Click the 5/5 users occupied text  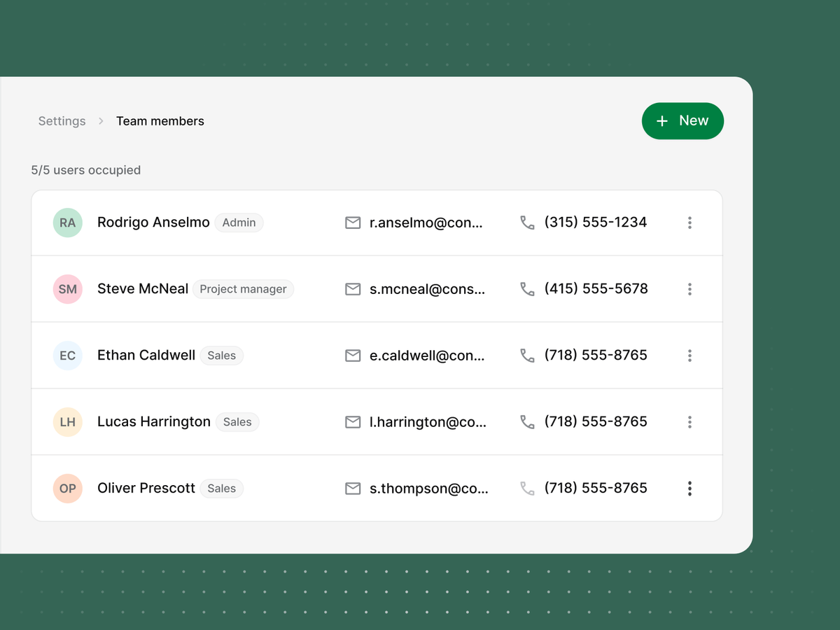[85, 170]
